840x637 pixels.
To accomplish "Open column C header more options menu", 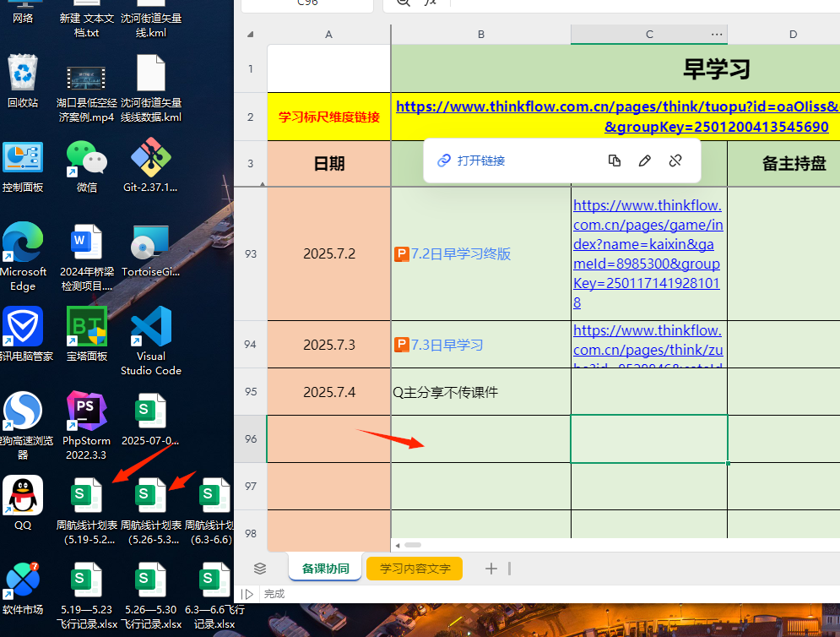I will [x=717, y=35].
